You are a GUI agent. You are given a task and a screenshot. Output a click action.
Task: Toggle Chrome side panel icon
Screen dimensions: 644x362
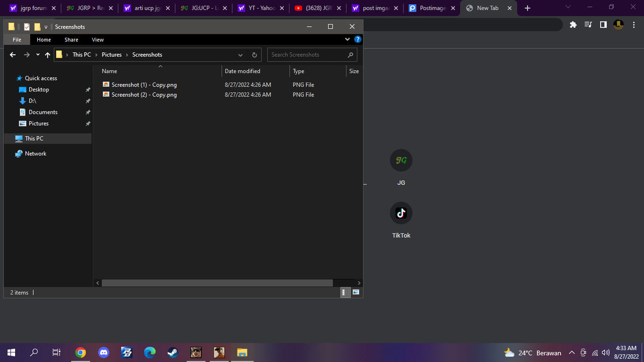point(603,25)
